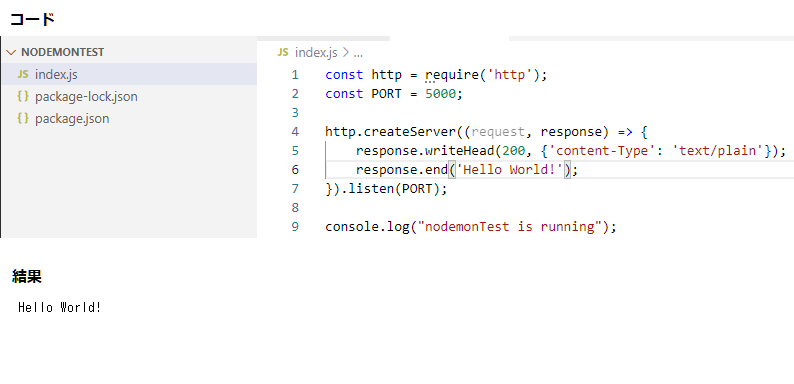
Task: Click the braces icon of package.json
Action: pos(22,119)
